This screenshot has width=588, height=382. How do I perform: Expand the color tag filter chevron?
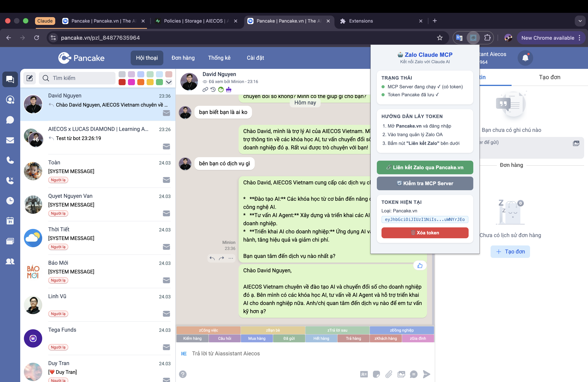click(169, 82)
